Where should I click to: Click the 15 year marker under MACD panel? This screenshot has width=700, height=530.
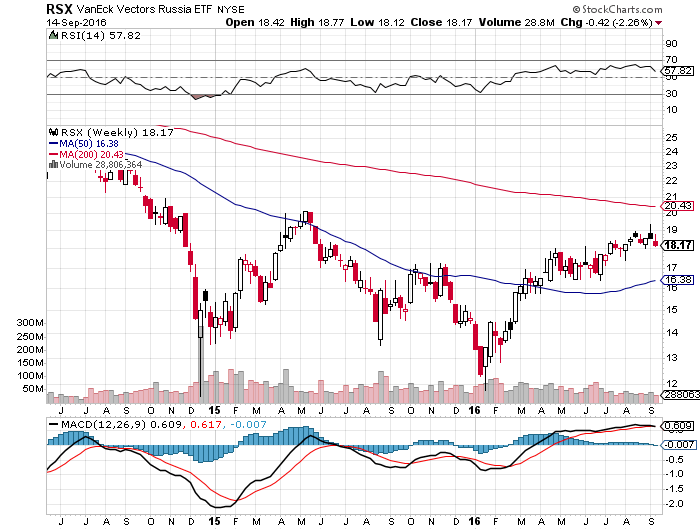tap(214, 521)
